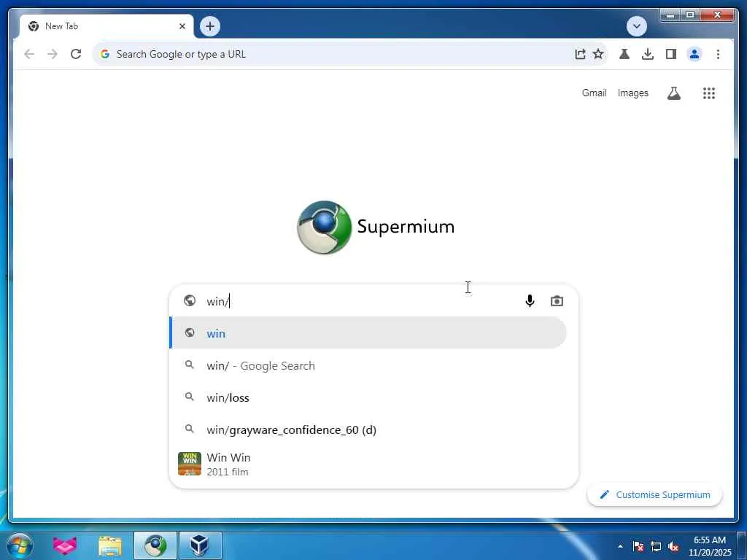Go back with the back arrow
Viewport: 747px width, 560px height.
29,54
